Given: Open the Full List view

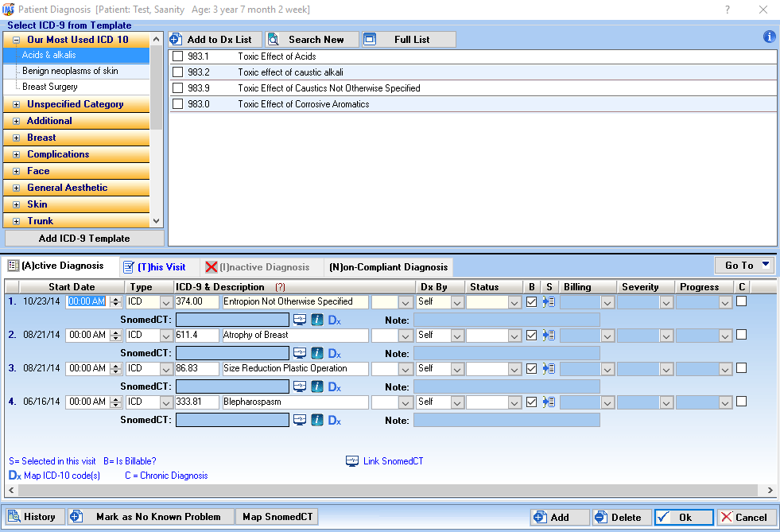Looking at the screenshot, I should 409,39.
